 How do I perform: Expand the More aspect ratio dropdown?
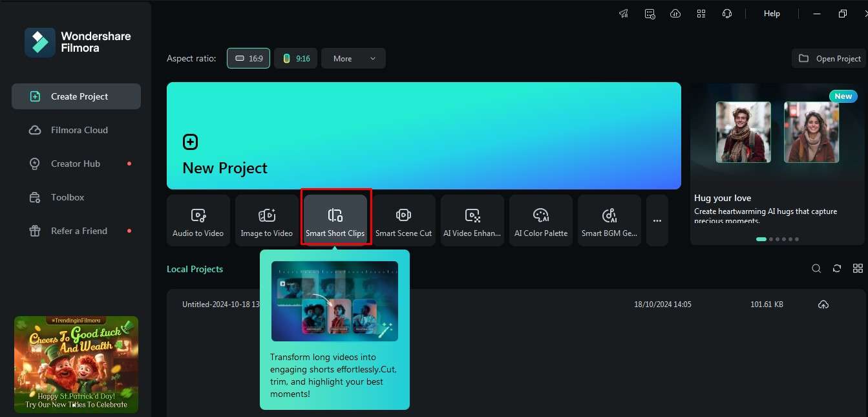point(353,58)
